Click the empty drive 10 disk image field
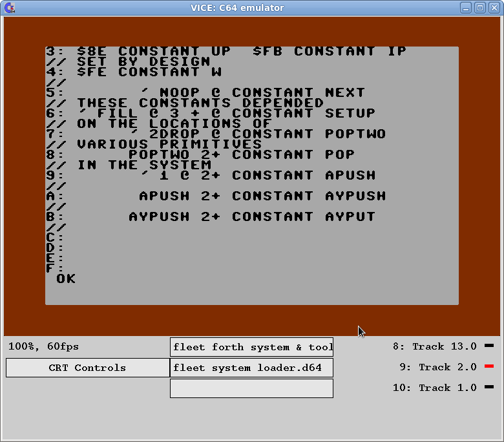The image size is (504, 442). point(251,388)
